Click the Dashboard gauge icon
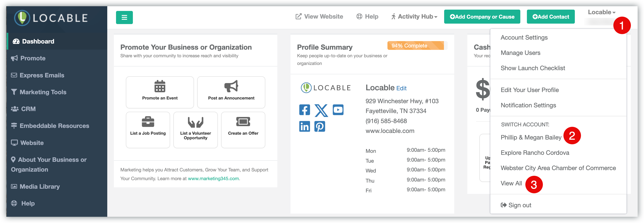The width and height of the screenshot is (644, 223). (16, 41)
